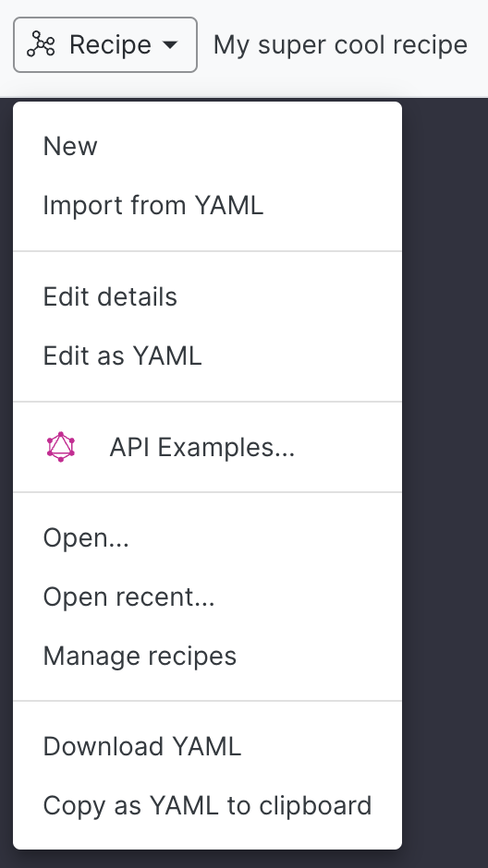The image size is (488, 868).
Task: Select New from the Recipe menu
Action: click(207, 146)
